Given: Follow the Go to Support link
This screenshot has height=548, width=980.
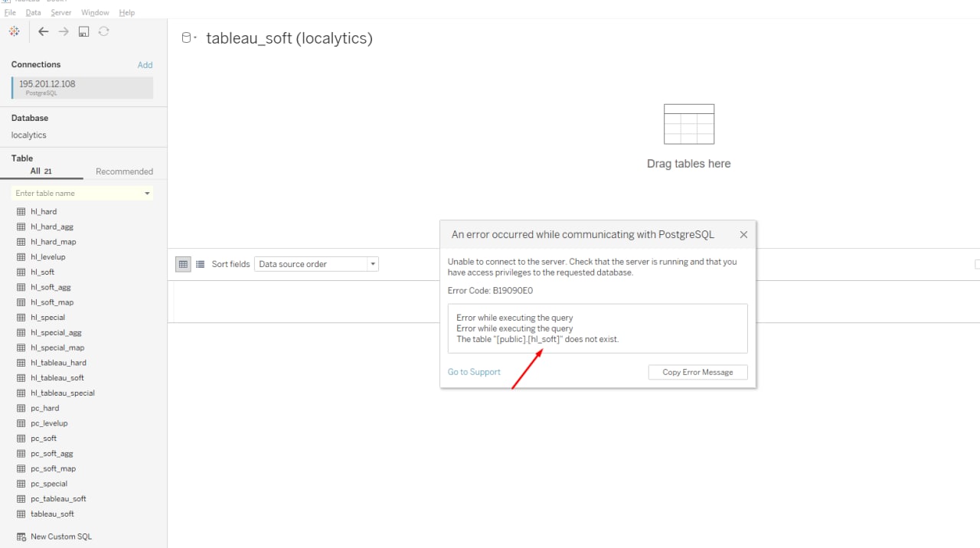Looking at the screenshot, I should point(474,372).
